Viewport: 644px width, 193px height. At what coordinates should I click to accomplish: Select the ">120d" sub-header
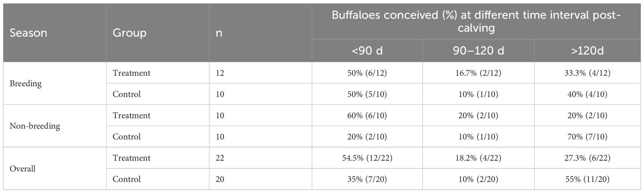[590, 51]
